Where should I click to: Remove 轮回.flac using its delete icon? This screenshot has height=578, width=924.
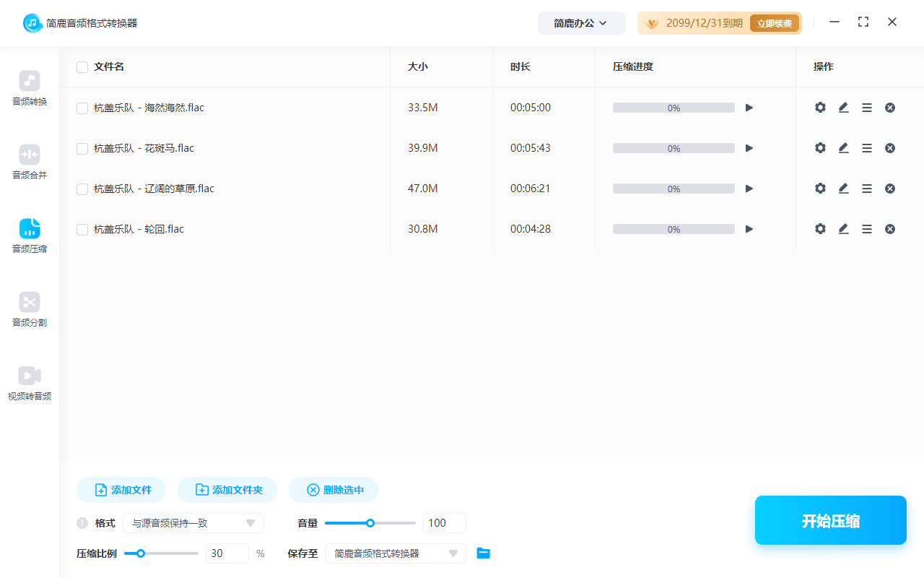click(x=890, y=228)
